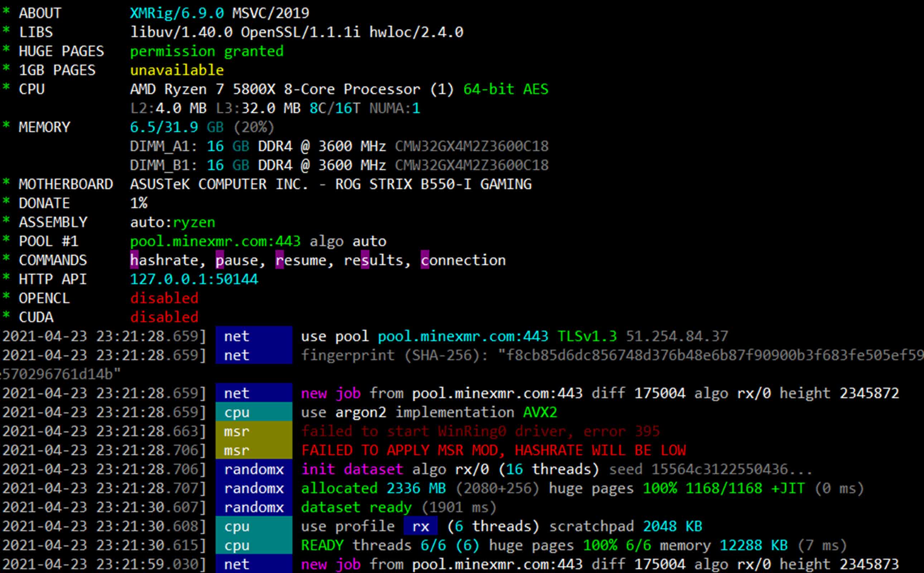Click the red 'disabled' text beside CUDA
This screenshot has height=573, width=924.
click(164, 317)
